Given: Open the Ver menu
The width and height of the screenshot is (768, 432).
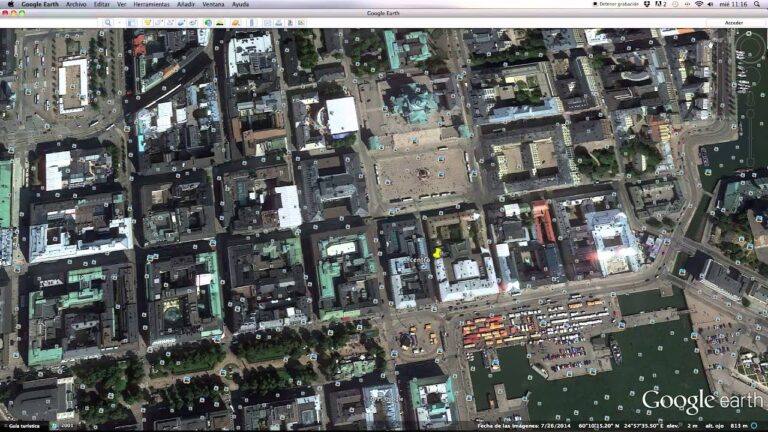Looking at the screenshot, I should (x=121, y=4).
